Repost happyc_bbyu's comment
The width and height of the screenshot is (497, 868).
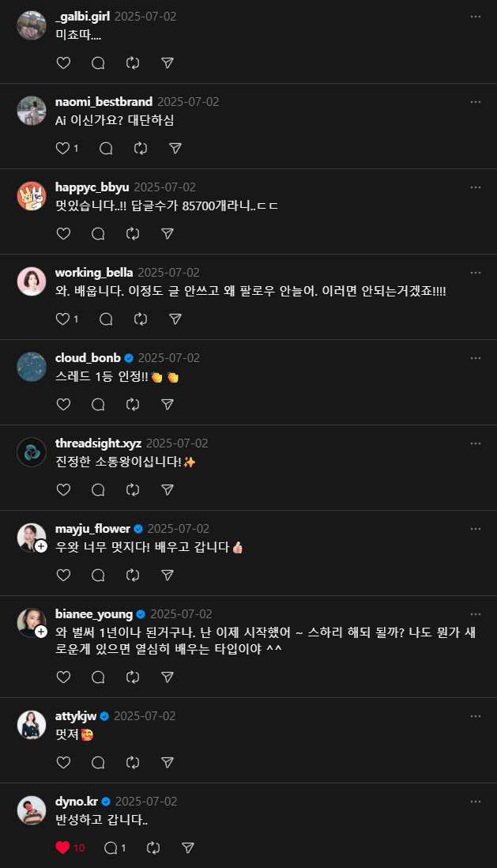pyautogui.click(x=133, y=234)
